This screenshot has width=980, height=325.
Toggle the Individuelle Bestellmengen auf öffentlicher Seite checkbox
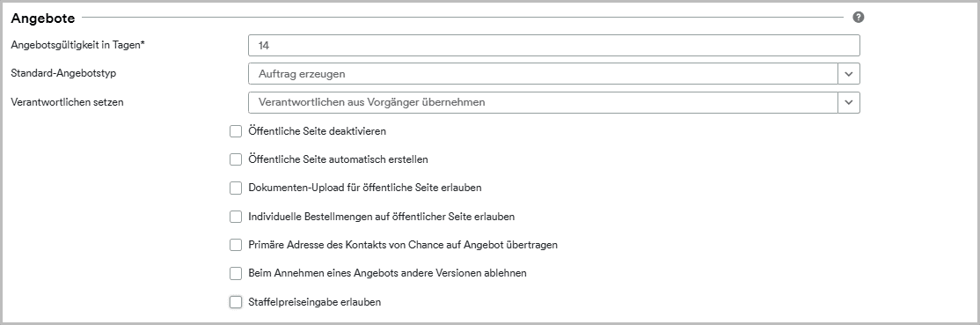tap(236, 217)
